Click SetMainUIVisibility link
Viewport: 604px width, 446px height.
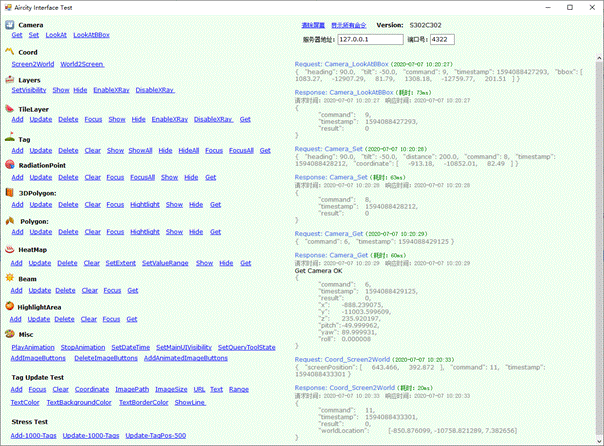click(x=184, y=347)
